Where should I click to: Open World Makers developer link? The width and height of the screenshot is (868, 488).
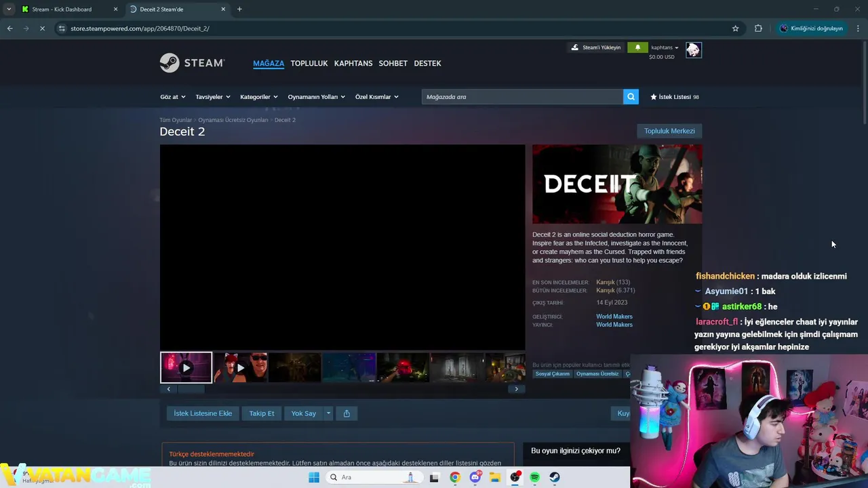point(614,317)
